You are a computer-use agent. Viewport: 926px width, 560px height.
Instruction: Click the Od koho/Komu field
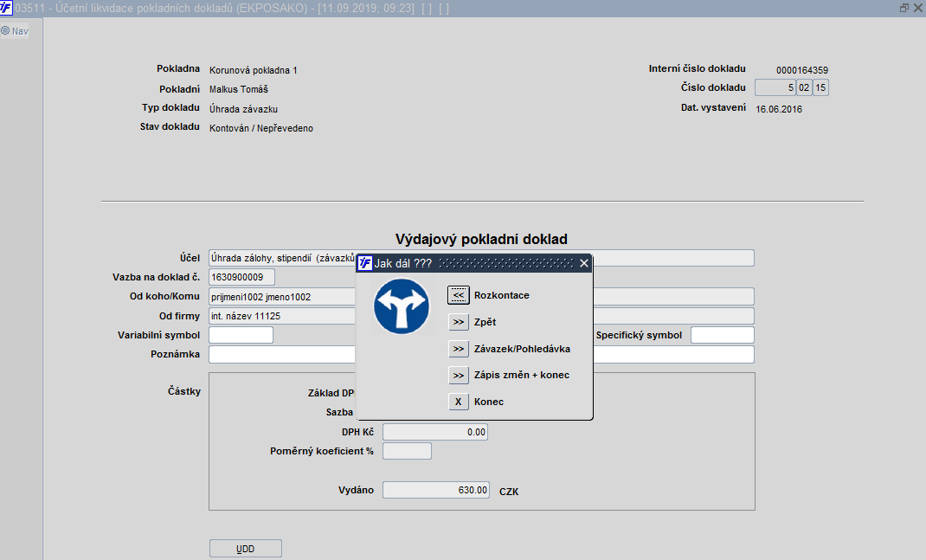coord(481,297)
